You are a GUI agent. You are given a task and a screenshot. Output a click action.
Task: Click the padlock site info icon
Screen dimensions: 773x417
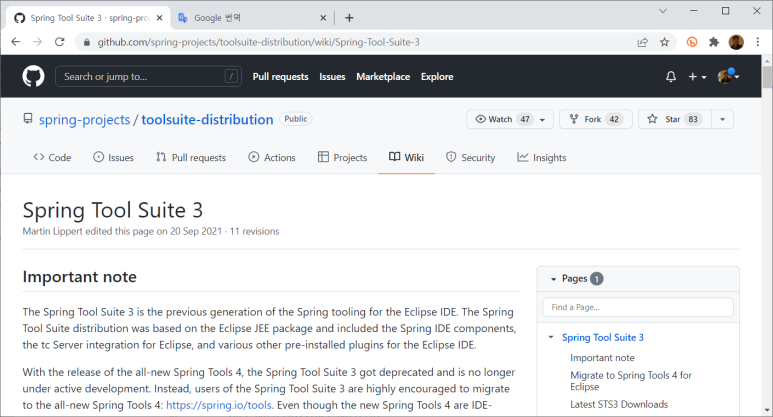87,42
